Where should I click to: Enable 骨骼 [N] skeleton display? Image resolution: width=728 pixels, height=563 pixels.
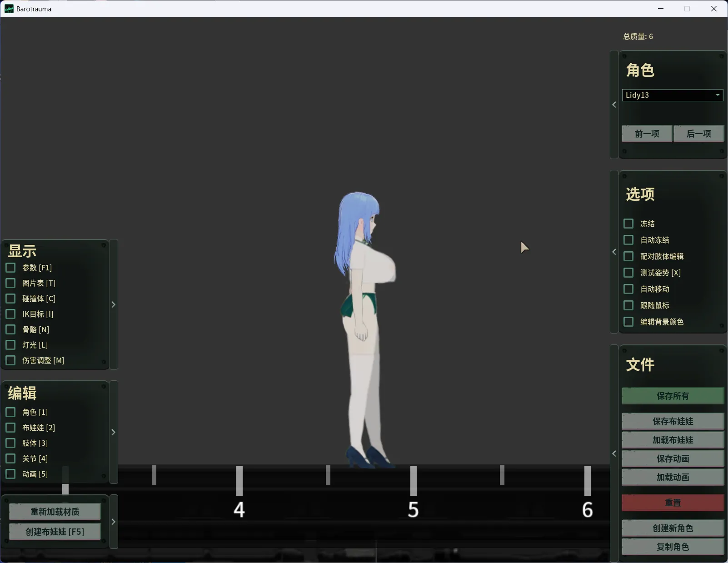click(10, 329)
